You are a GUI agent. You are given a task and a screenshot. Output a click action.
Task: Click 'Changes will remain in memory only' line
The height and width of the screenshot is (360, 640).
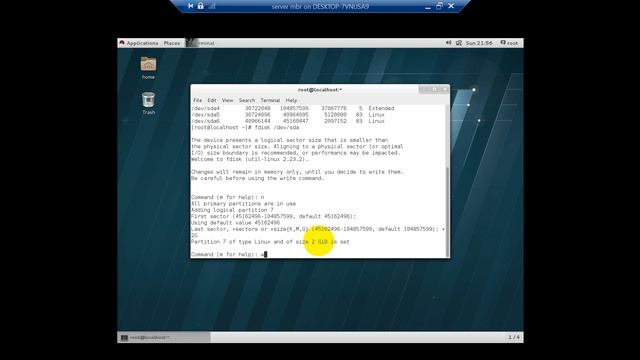[297, 172]
